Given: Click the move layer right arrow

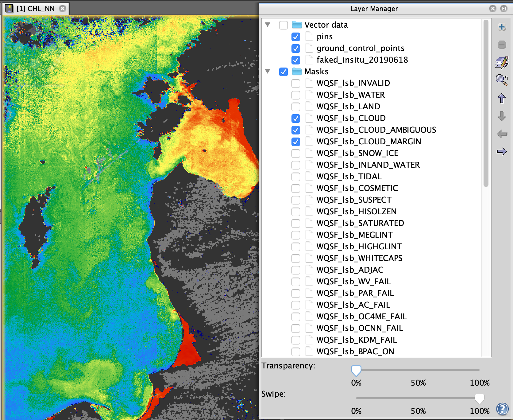Looking at the screenshot, I should pyautogui.click(x=502, y=151).
